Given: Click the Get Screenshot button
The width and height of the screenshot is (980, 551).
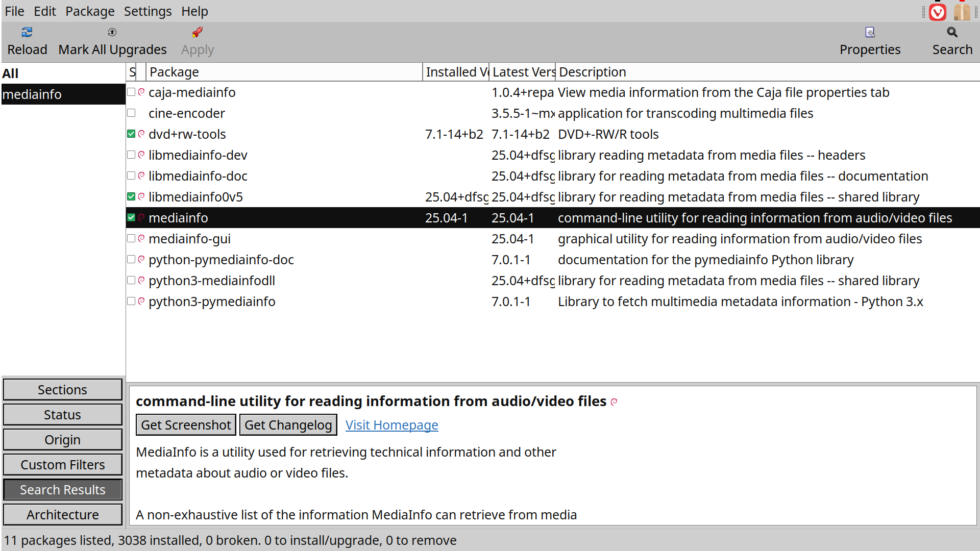Looking at the screenshot, I should click(x=186, y=424).
